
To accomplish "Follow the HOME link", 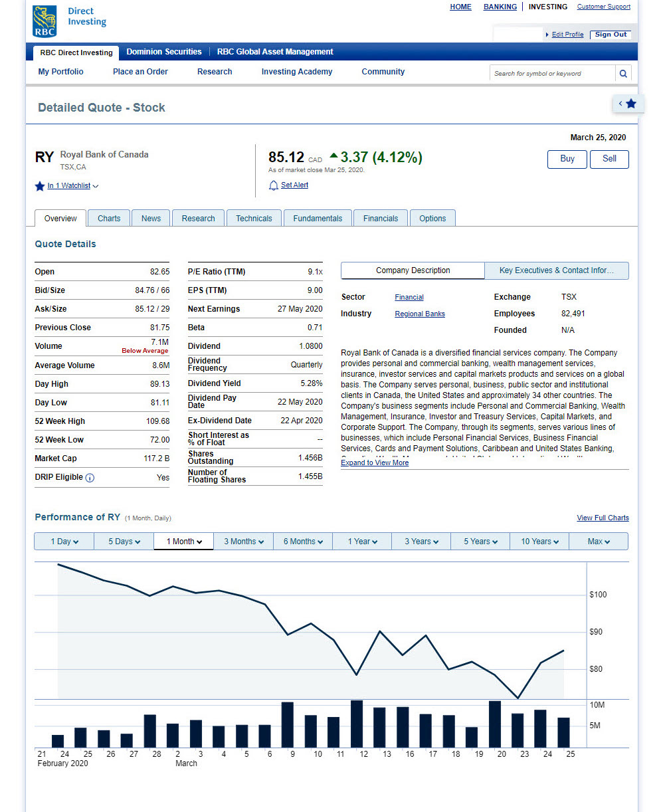I will tap(460, 7).
